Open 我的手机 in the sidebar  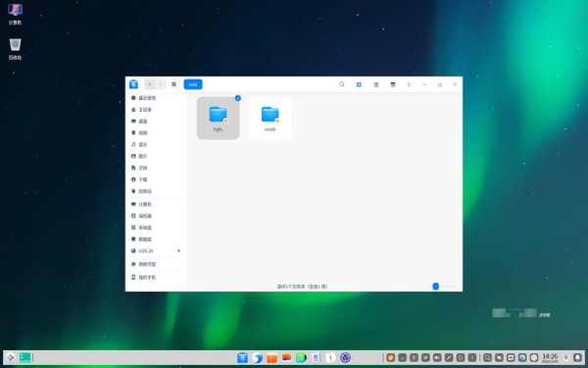(x=157, y=277)
